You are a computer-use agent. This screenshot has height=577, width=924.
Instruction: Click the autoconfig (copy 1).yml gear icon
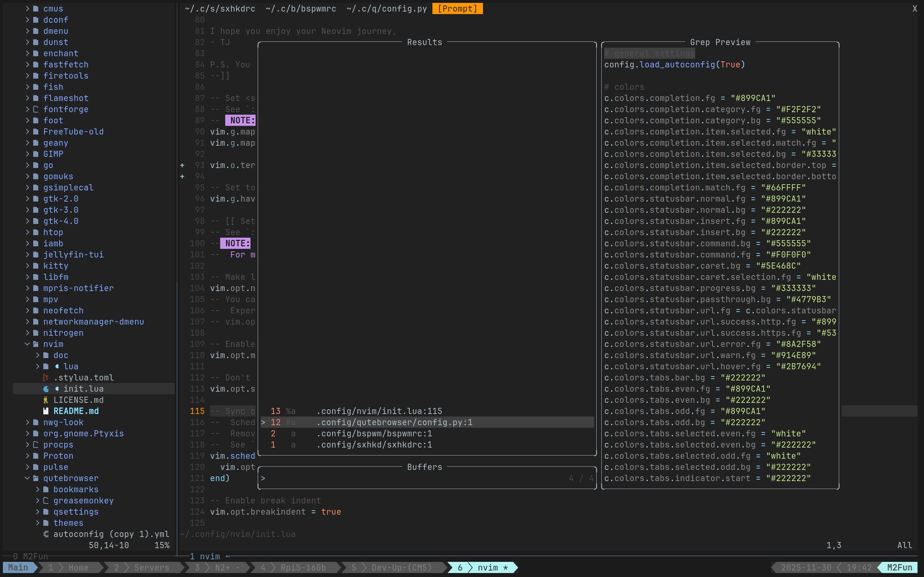tap(46, 534)
